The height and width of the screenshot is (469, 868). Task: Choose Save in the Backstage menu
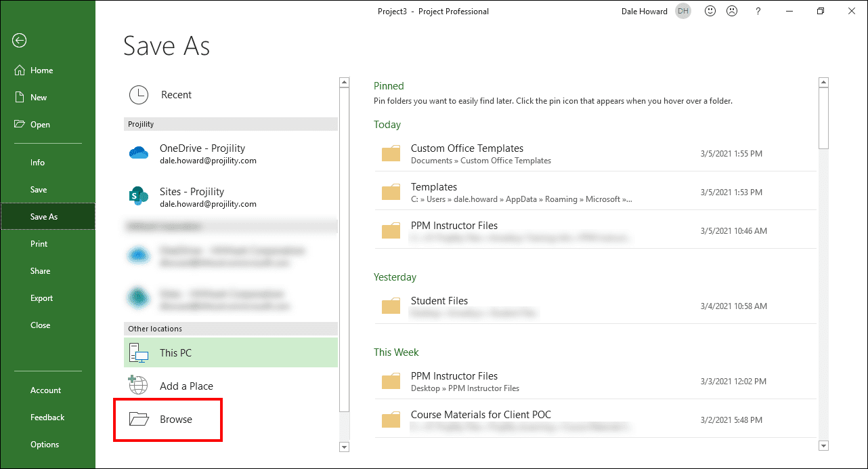pyautogui.click(x=47, y=190)
